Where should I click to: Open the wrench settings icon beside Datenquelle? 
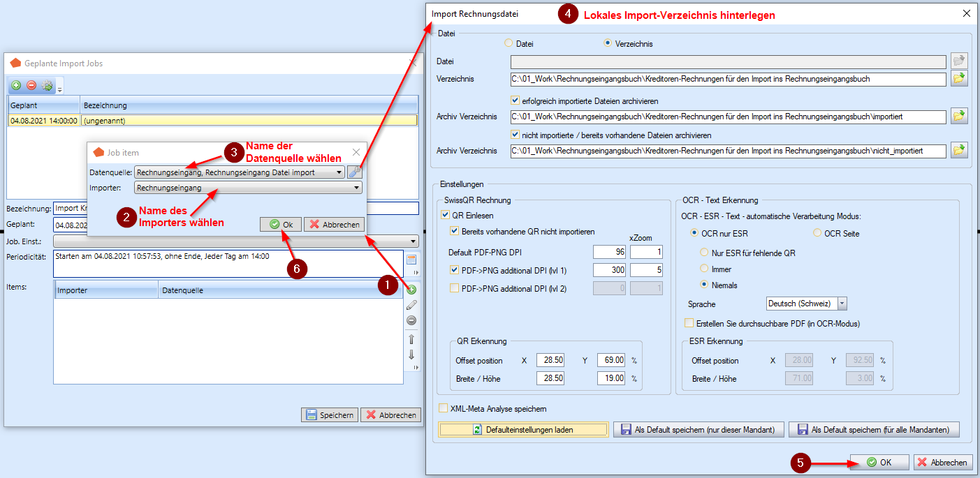(356, 172)
